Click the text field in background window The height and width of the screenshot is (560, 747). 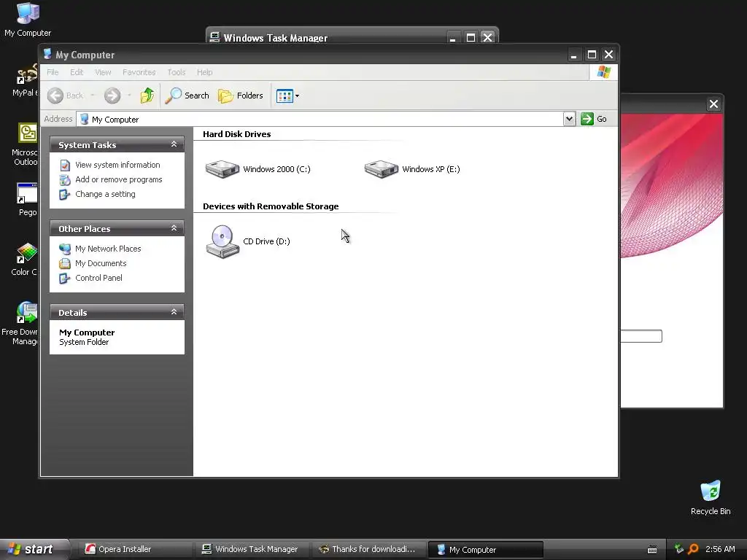640,336
